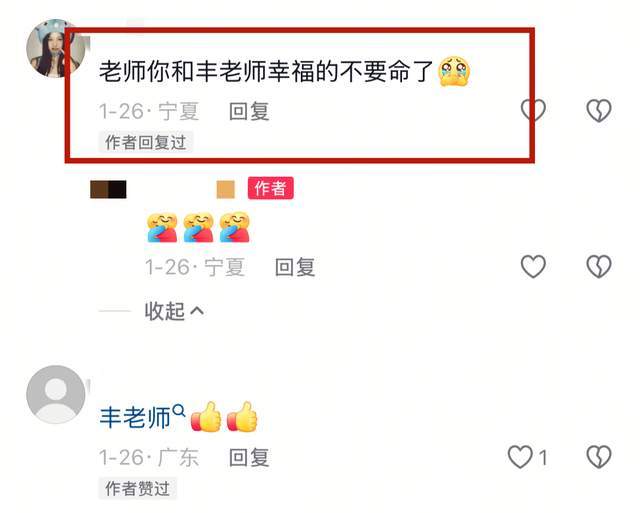The image size is (640, 513).
Task: Like the first comment from 宁夏
Action: (x=533, y=110)
